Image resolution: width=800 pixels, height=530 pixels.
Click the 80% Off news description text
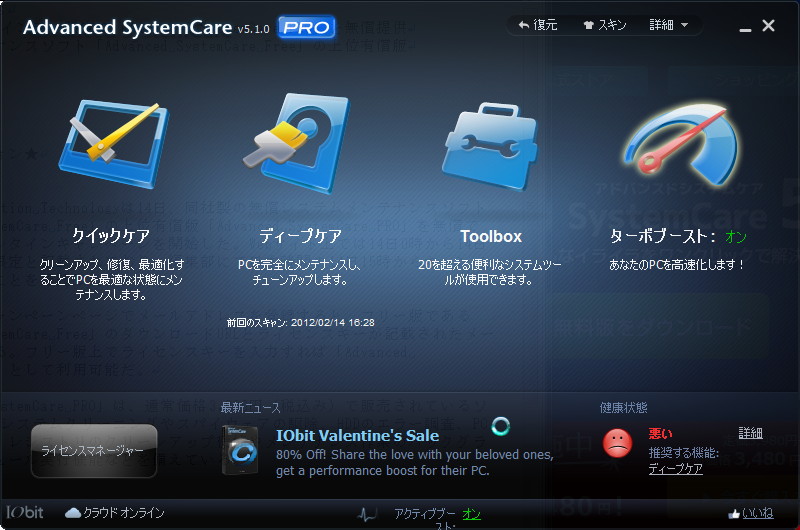click(415, 462)
